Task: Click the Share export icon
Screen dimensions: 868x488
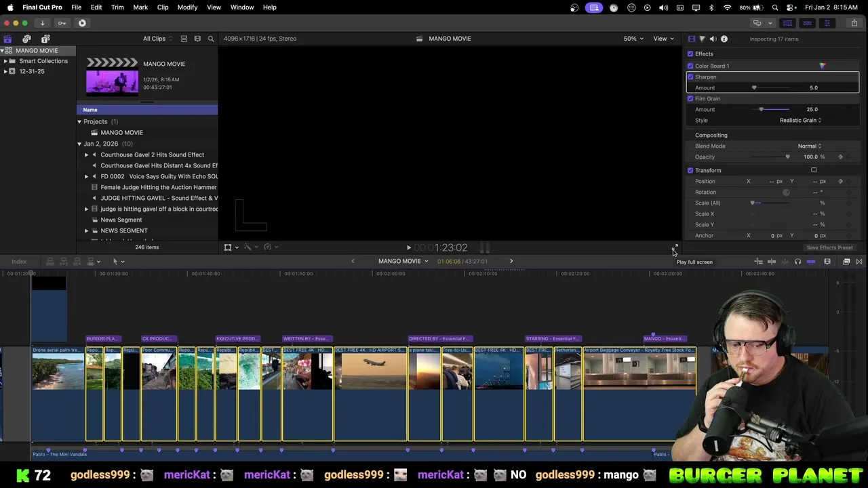Action: [x=854, y=23]
